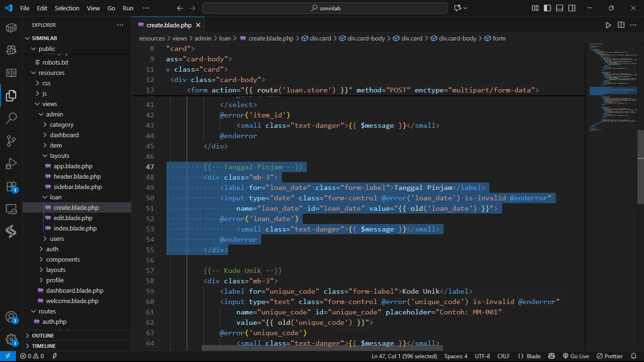The width and height of the screenshot is (644, 362).
Task: Toggle the bottom Panel layout button
Action: (560, 8)
